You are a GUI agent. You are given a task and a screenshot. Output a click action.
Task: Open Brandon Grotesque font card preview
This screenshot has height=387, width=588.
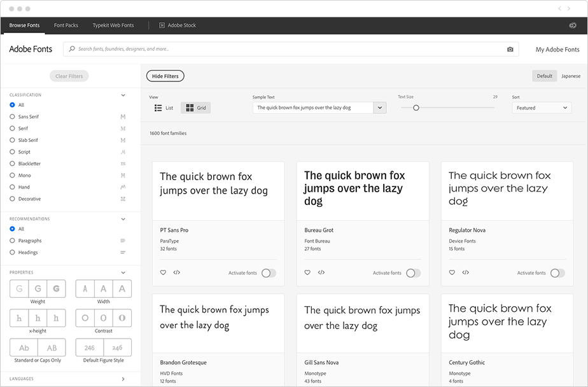pos(218,323)
